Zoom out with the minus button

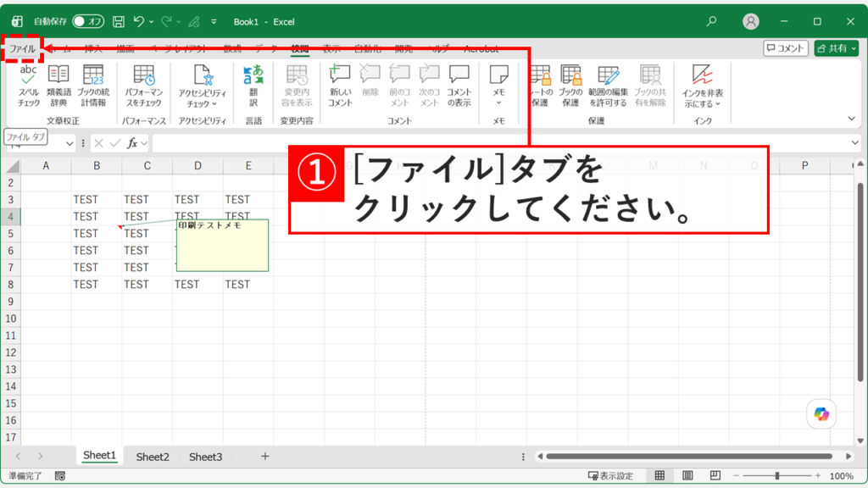coord(736,476)
